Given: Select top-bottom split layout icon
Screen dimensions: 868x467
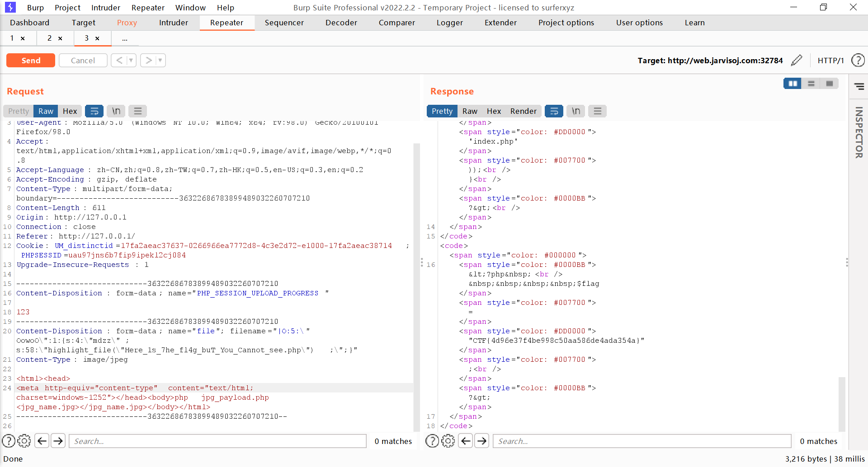Looking at the screenshot, I should click(811, 84).
